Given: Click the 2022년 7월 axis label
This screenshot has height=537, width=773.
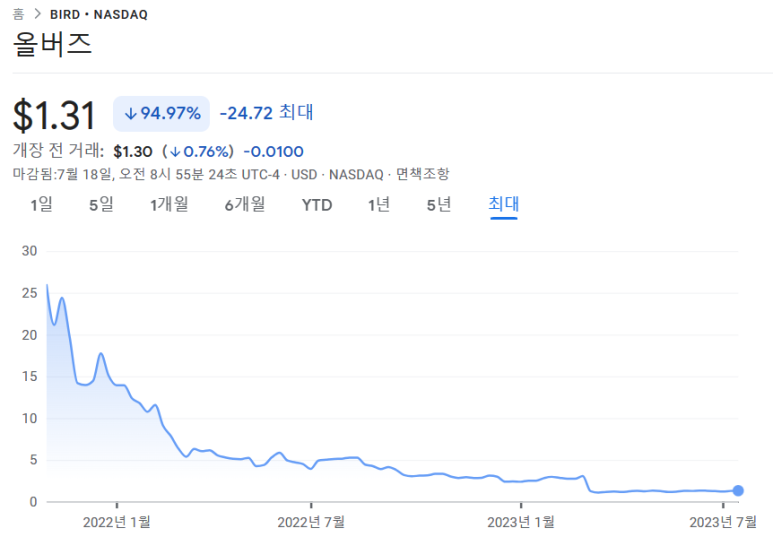Looking at the screenshot, I should click(x=311, y=522).
